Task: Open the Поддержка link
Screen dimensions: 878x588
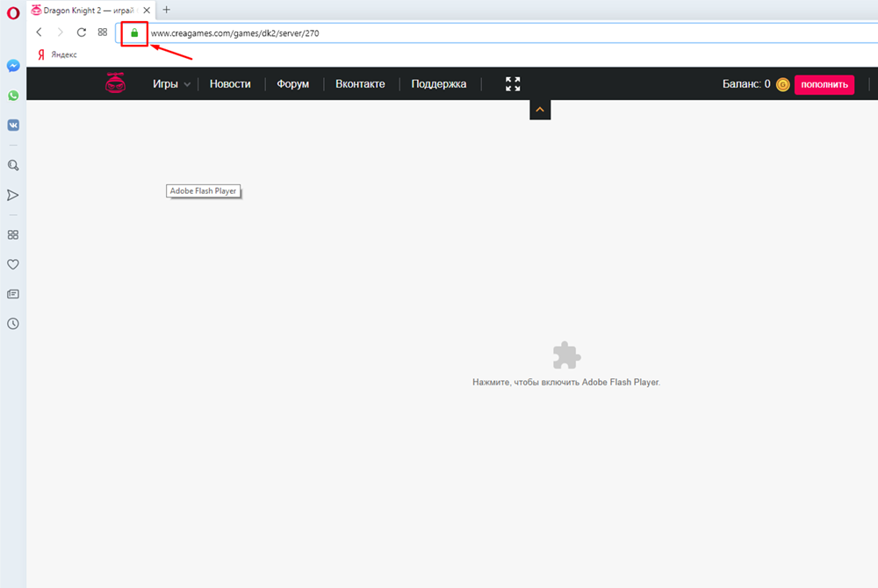Action: coord(439,84)
